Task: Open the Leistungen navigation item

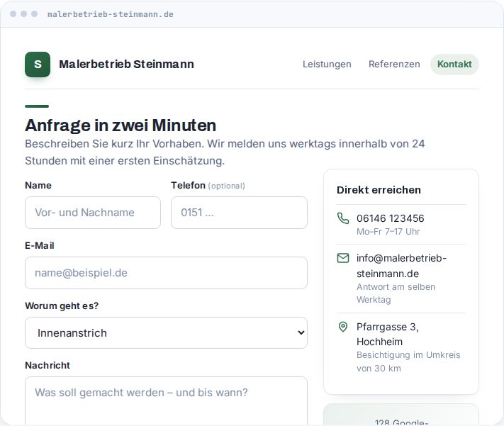Action: point(327,65)
